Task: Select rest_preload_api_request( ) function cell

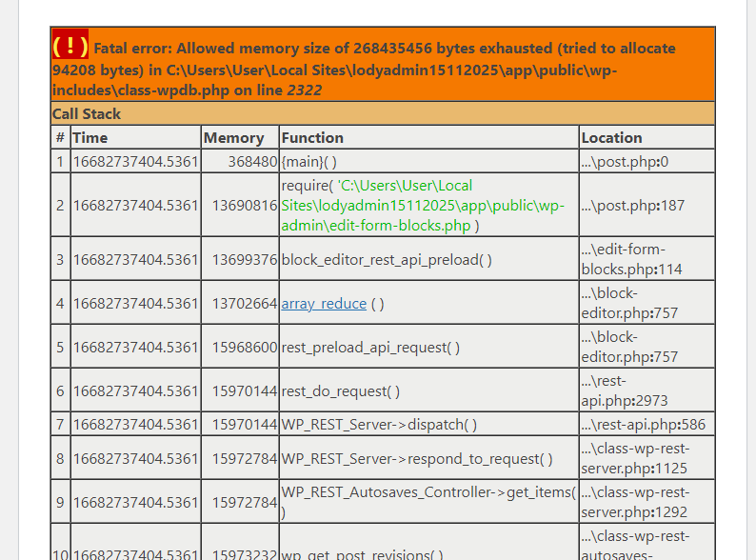Action: coord(429,347)
